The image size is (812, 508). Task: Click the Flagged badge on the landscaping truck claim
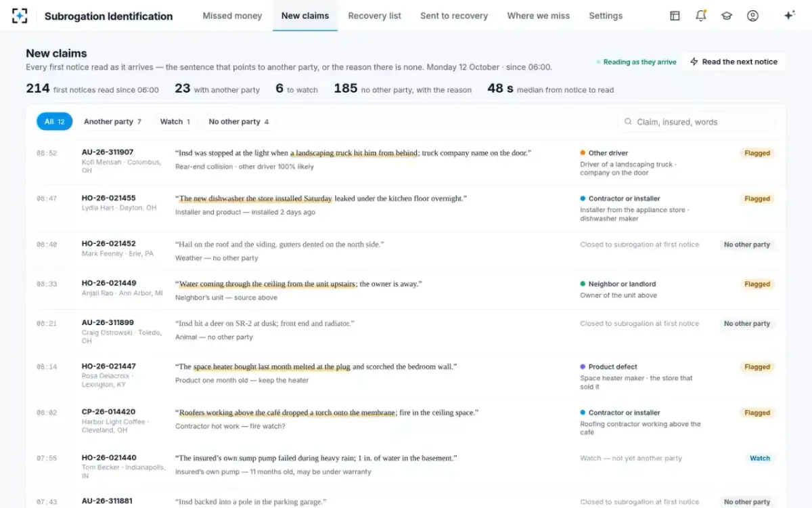pos(757,153)
